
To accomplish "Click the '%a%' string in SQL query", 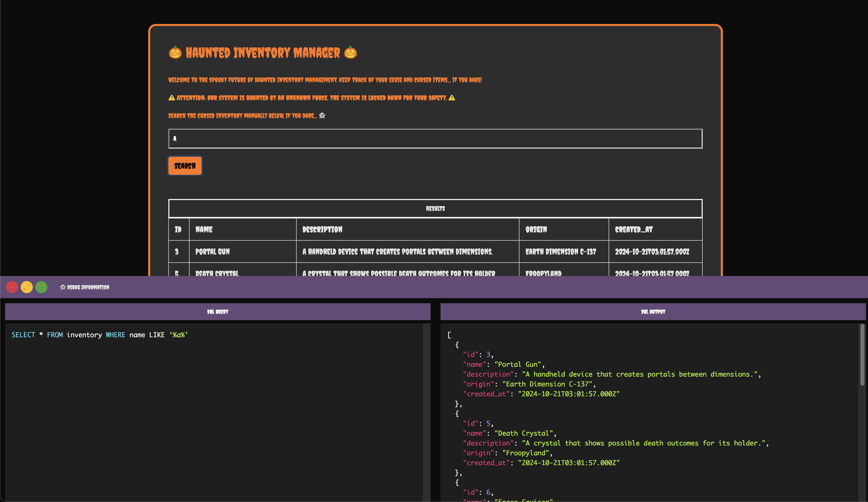I will pyautogui.click(x=178, y=335).
